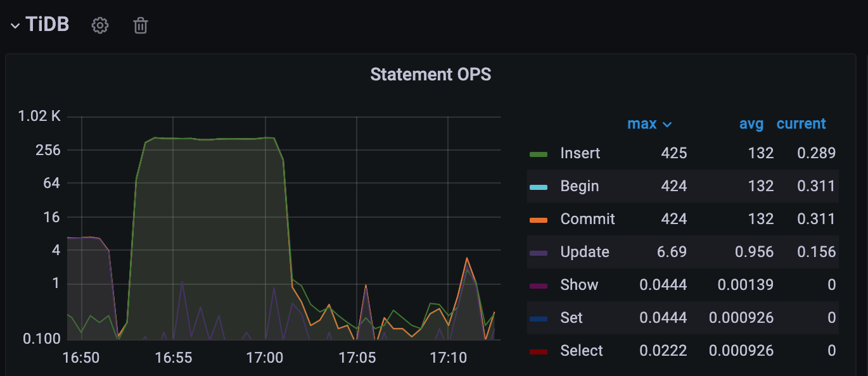Click the Begin series cyan color swatch
Screen dimensions: 868x376
pos(538,187)
